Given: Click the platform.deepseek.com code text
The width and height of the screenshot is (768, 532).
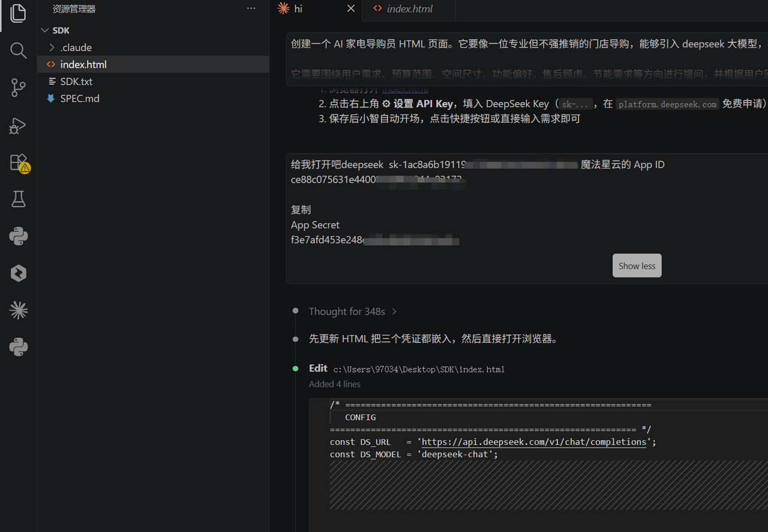Looking at the screenshot, I should [x=667, y=104].
